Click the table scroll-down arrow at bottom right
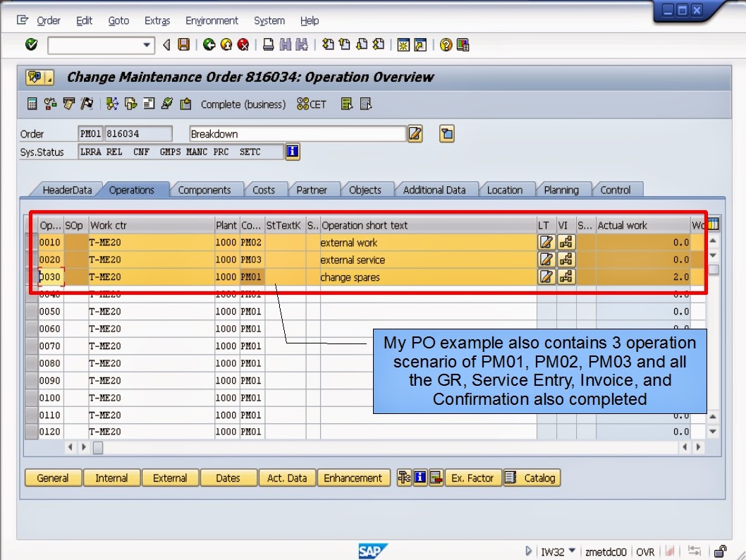The image size is (746, 560). [x=713, y=432]
